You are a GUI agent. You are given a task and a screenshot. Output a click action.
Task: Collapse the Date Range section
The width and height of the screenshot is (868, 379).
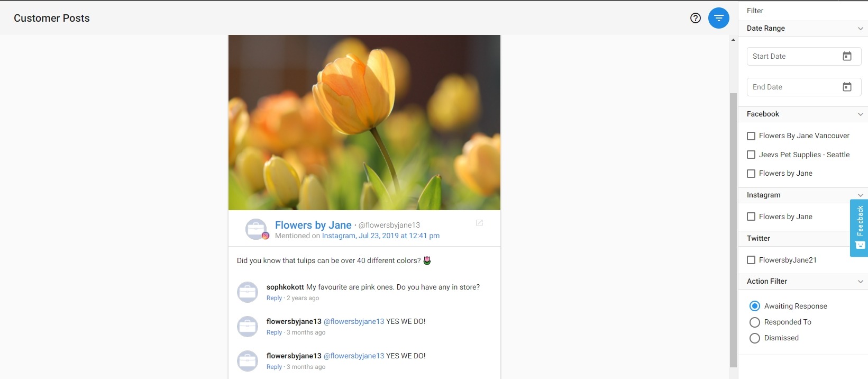click(x=860, y=29)
